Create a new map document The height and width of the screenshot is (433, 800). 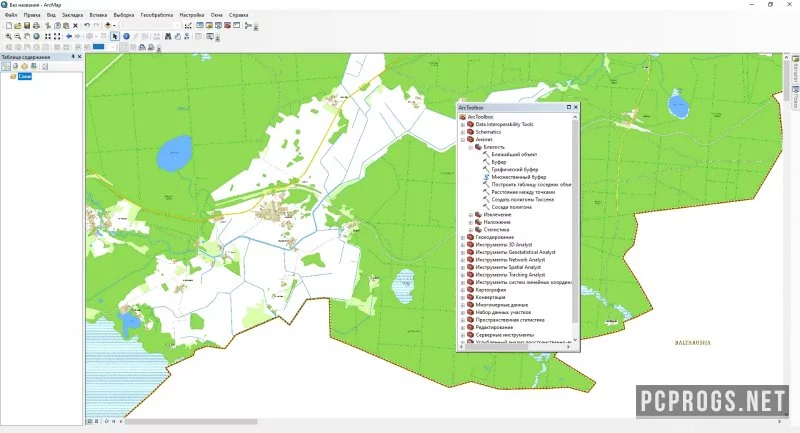[x=9, y=26]
